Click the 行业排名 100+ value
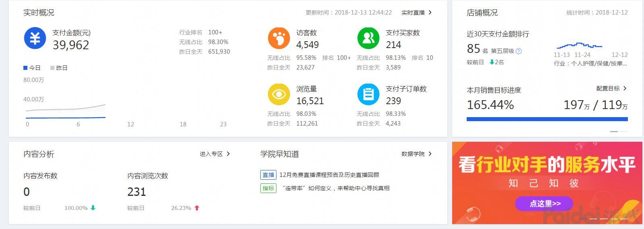 pos(215,32)
